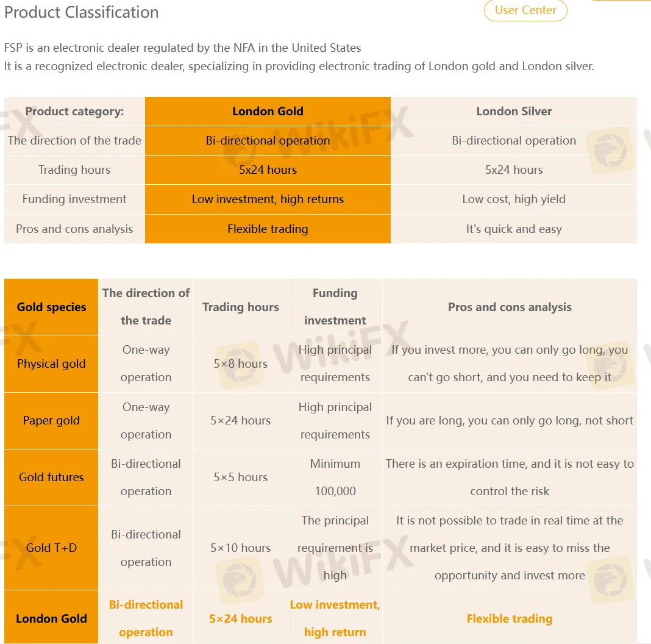Click the orange Flexible trading text in bottom row
The image size is (651, 644).
(x=510, y=618)
